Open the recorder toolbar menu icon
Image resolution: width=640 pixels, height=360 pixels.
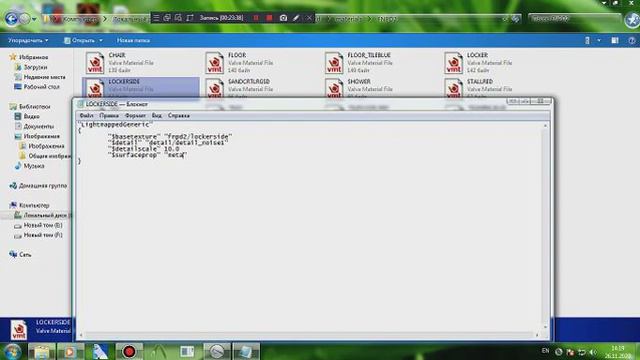[156, 18]
